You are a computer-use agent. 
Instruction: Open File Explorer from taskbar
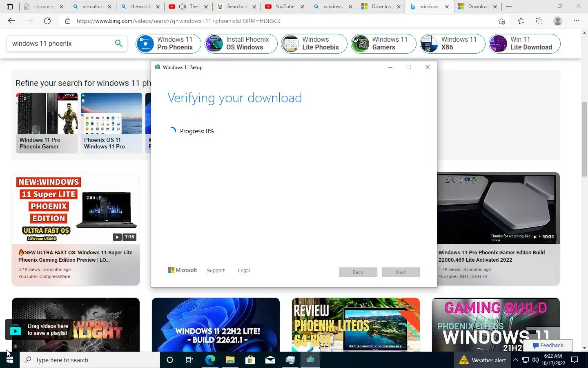click(230, 360)
